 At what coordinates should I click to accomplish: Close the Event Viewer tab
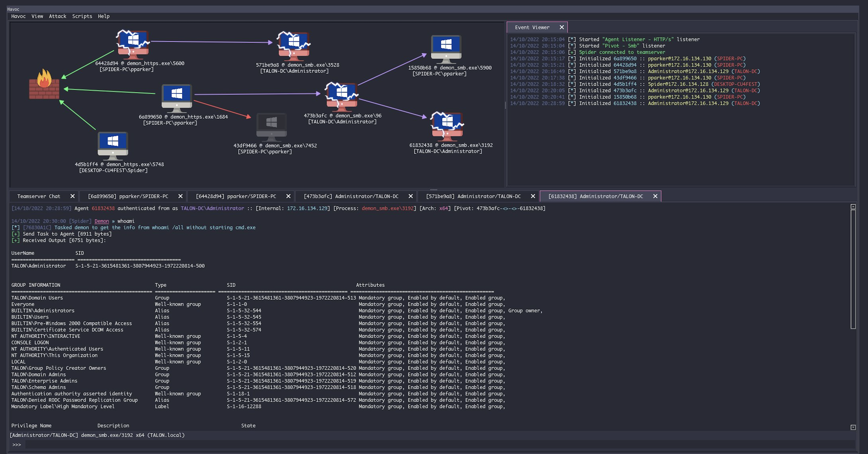point(561,27)
